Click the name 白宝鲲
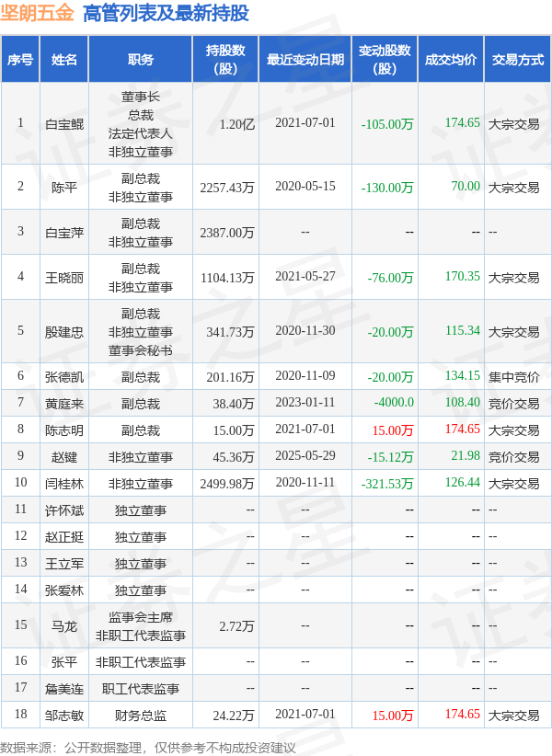 pyautogui.click(x=64, y=124)
